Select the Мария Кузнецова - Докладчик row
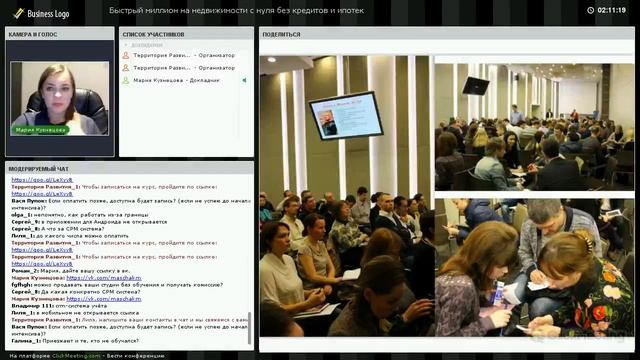This screenshot has height=360, width=640. pyautogui.click(x=185, y=80)
